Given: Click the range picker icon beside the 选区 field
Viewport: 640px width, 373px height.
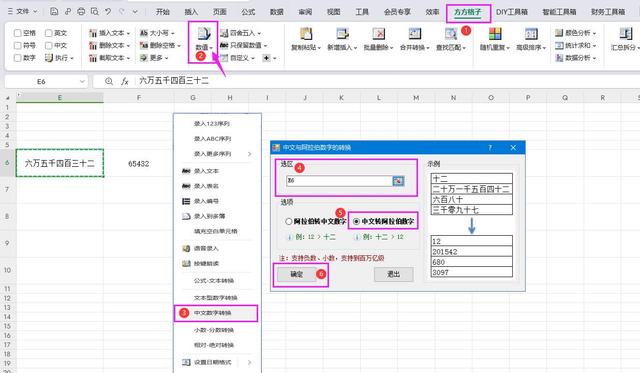Looking at the screenshot, I should [x=398, y=181].
